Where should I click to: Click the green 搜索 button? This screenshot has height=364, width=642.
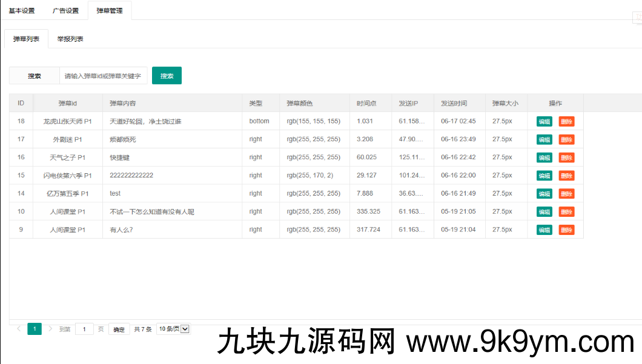tap(167, 76)
